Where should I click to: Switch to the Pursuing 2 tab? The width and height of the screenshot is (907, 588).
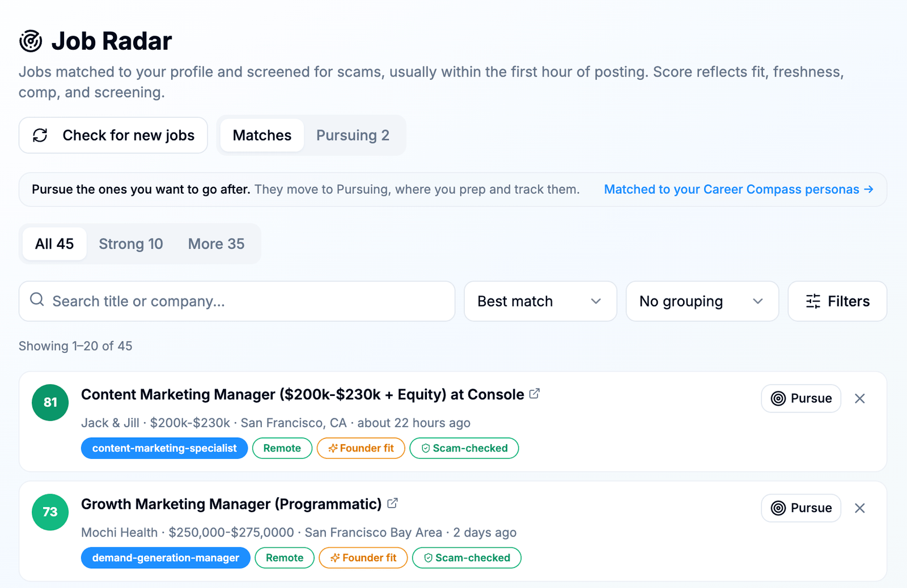pyautogui.click(x=353, y=135)
